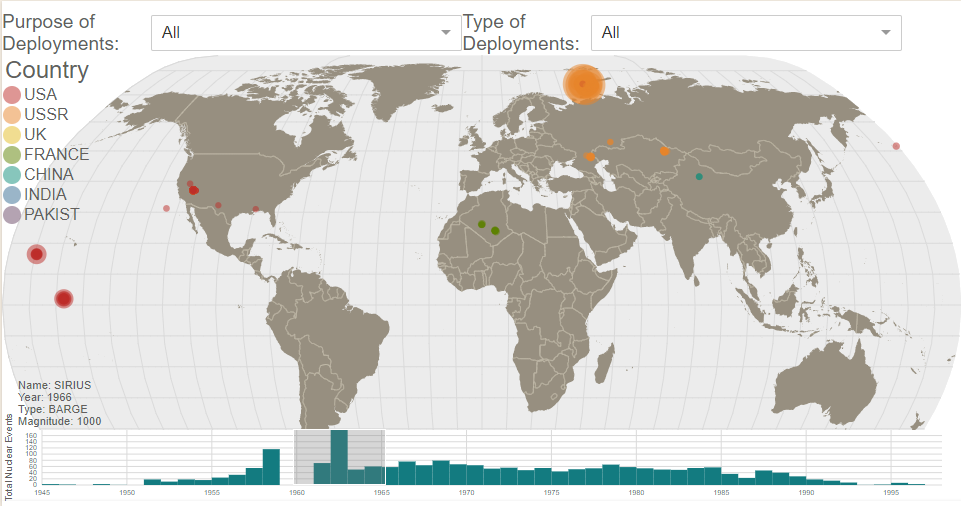Select the USA legend color swatch
Viewport: 961px width, 506px height.
(x=12, y=94)
